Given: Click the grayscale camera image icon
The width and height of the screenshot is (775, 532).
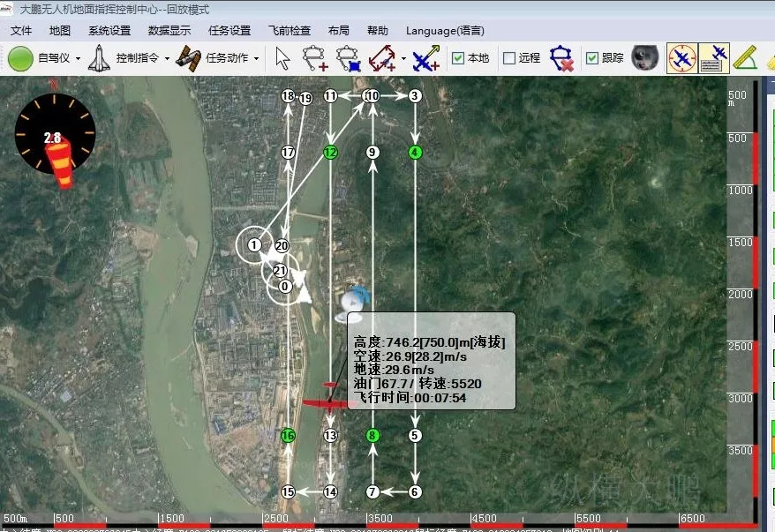Looking at the screenshot, I should 645,58.
